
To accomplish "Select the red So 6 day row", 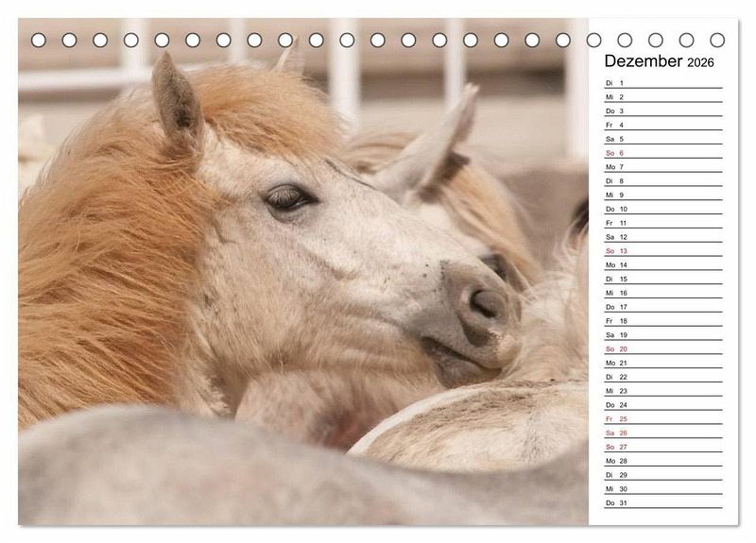I will click(x=662, y=153).
